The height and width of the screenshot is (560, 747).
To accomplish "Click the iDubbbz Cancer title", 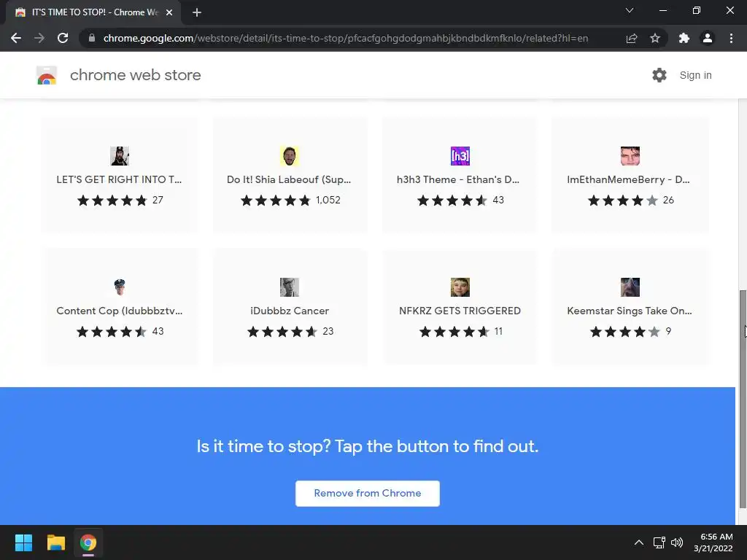I will click(x=290, y=311).
